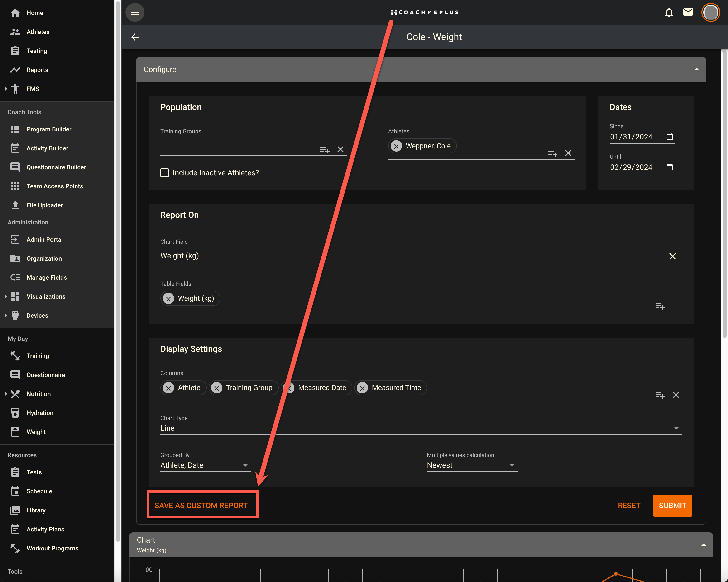
Task: Open the Multiple values calculation dropdown
Action: coord(472,465)
